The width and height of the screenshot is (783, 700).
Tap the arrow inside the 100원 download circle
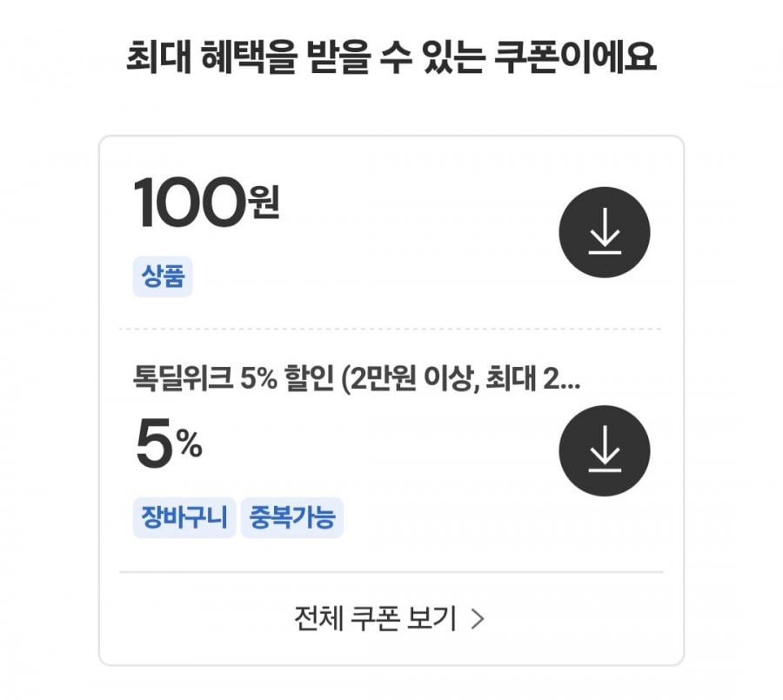coord(605,231)
